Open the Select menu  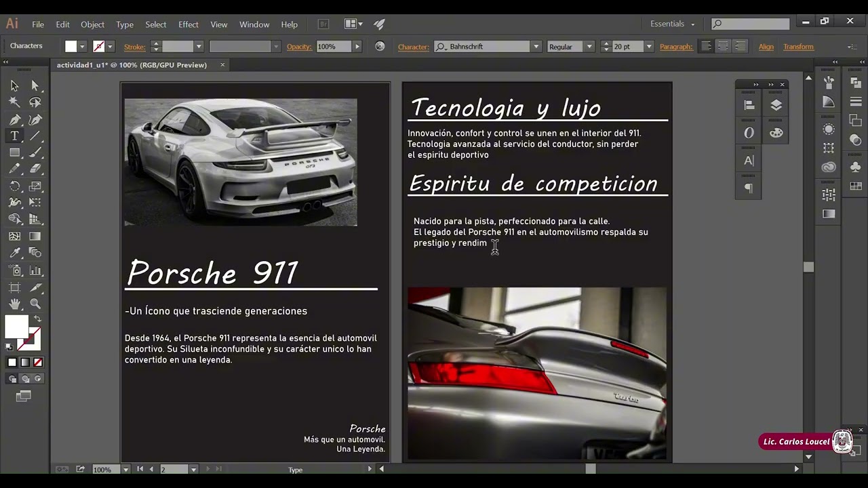(x=155, y=24)
